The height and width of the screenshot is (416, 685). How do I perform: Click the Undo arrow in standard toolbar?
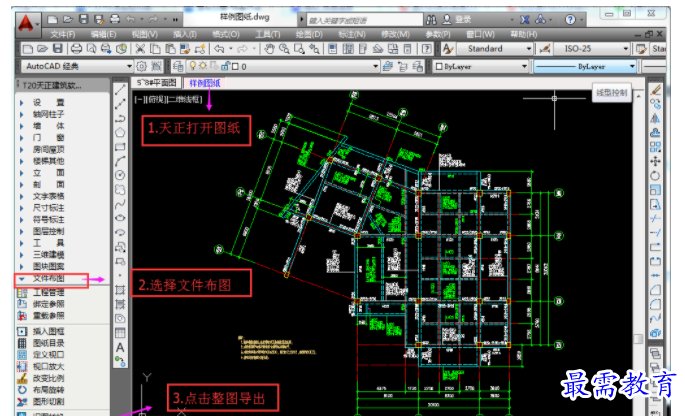pyautogui.click(x=219, y=49)
